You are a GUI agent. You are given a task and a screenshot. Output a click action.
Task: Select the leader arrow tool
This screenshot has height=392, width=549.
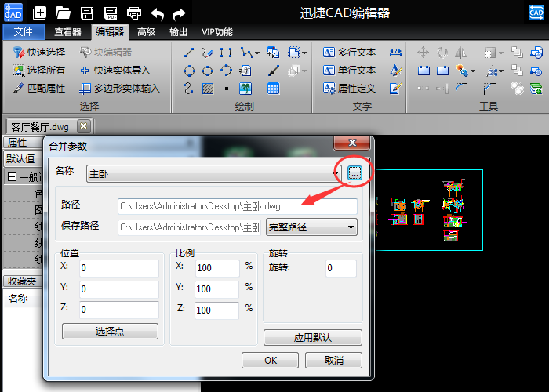274,71
